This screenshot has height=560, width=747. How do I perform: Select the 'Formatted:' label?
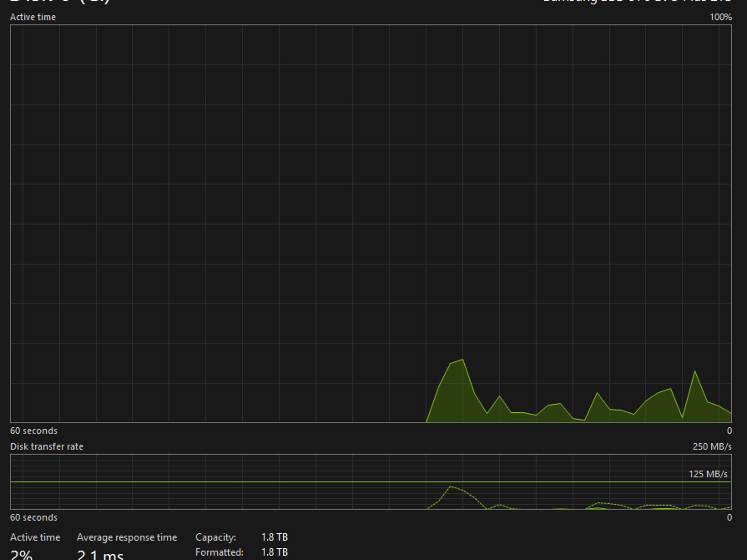(219, 552)
